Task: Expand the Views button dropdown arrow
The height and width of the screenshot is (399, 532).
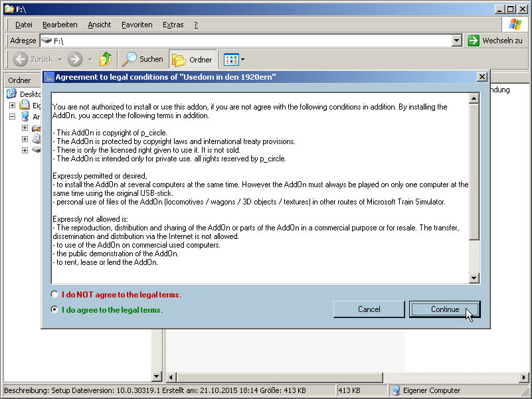Action: (x=242, y=59)
